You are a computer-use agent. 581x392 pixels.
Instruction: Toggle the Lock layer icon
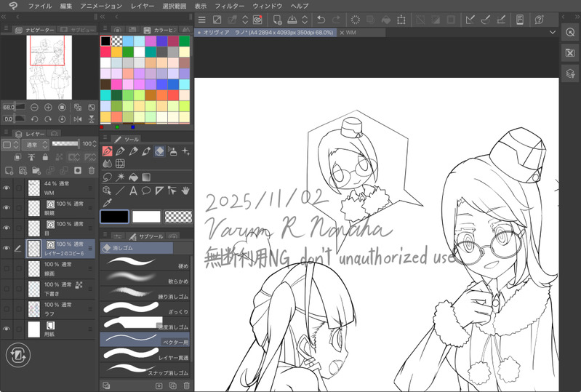(x=45, y=157)
